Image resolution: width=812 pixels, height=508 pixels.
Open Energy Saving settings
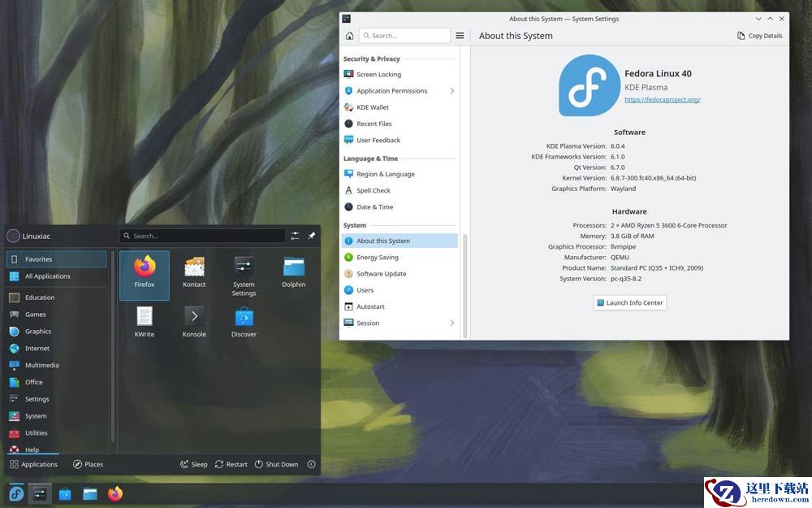(400, 258)
